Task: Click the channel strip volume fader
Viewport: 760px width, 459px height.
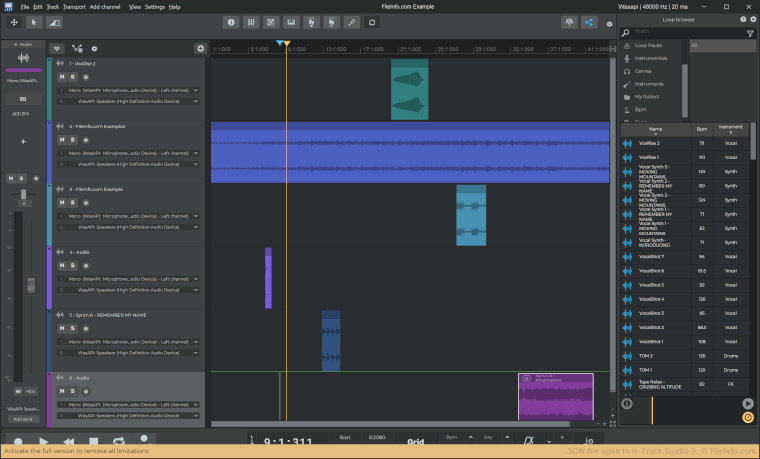Action: 32,284
